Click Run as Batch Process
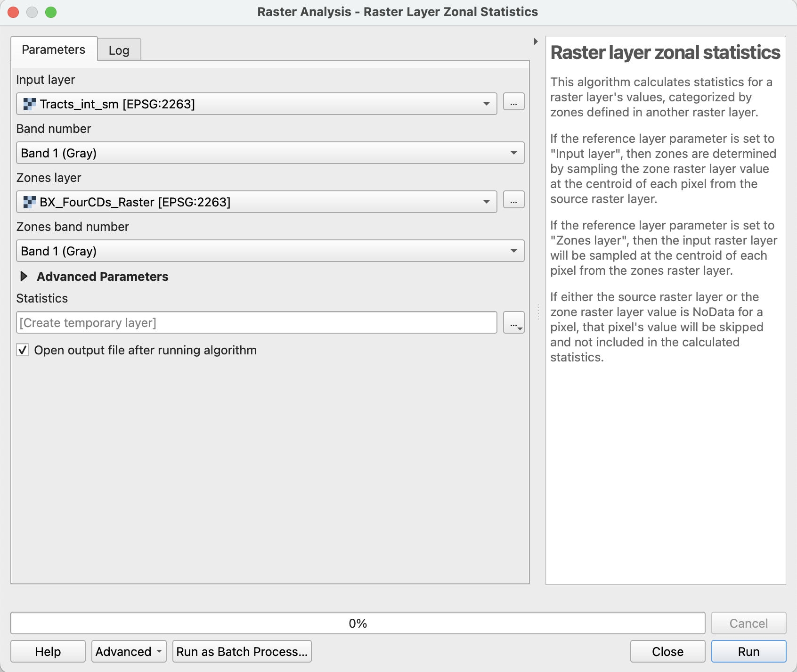The height and width of the screenshot is (672, 797). point(242,651)
